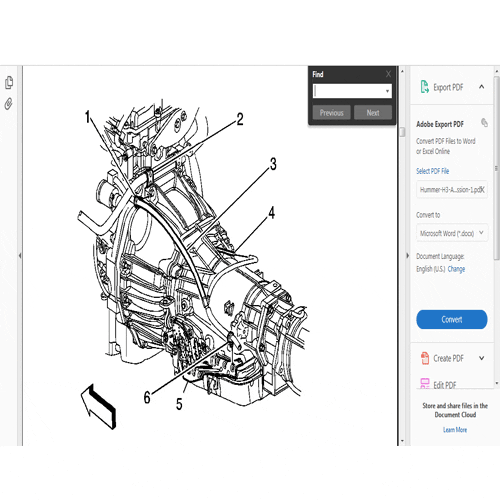This screenshot has width=500, height=500.
Task: Collapse the Export PDF section chevron
Action: pos(482,87)
